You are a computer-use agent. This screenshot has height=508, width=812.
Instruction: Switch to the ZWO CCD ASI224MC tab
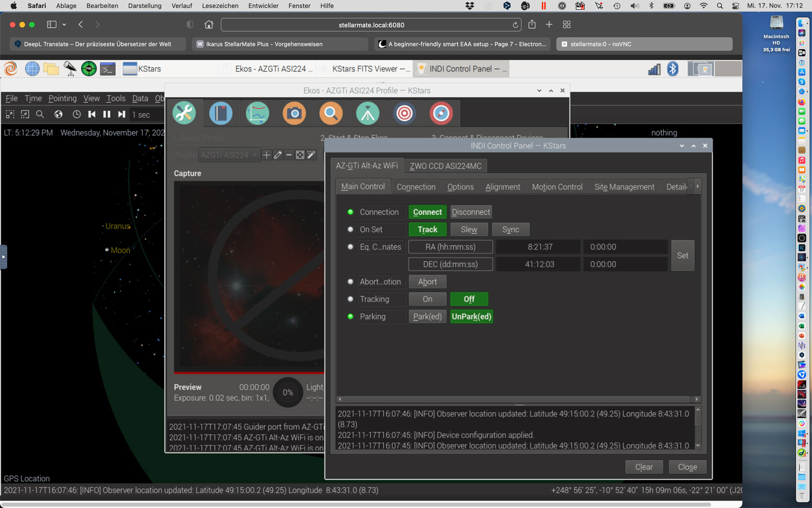[x=445, y=166]
